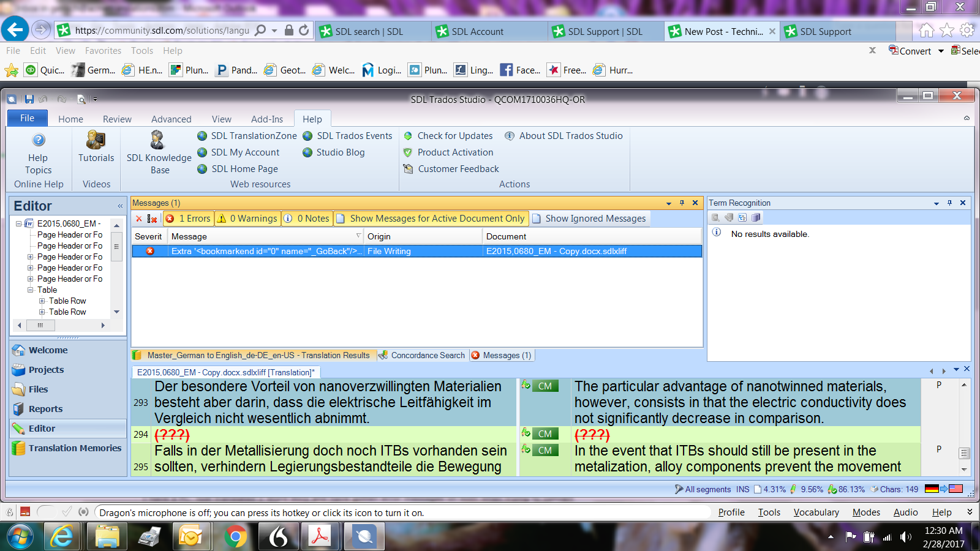Open Chrome from the taskbar
Screen dimensions: 980x551
click(x=235, y=537)
